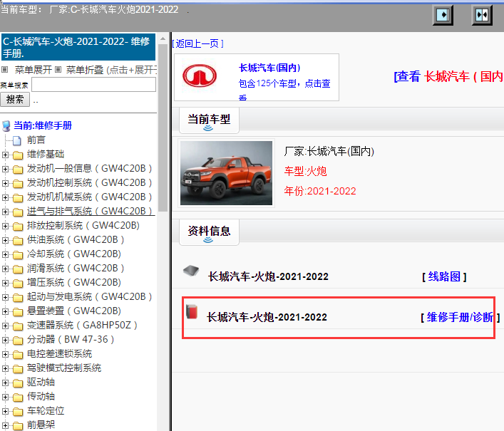Select 冷却系统 (GW4C20B) label
The image size is (504, 431).
point(74,254)
